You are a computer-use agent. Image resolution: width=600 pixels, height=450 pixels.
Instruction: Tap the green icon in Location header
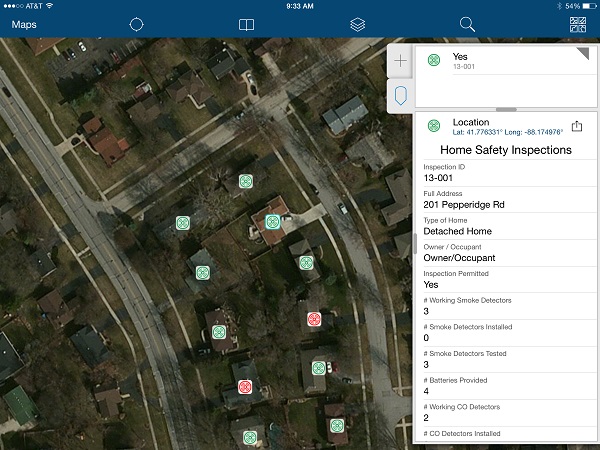(434, 126)
